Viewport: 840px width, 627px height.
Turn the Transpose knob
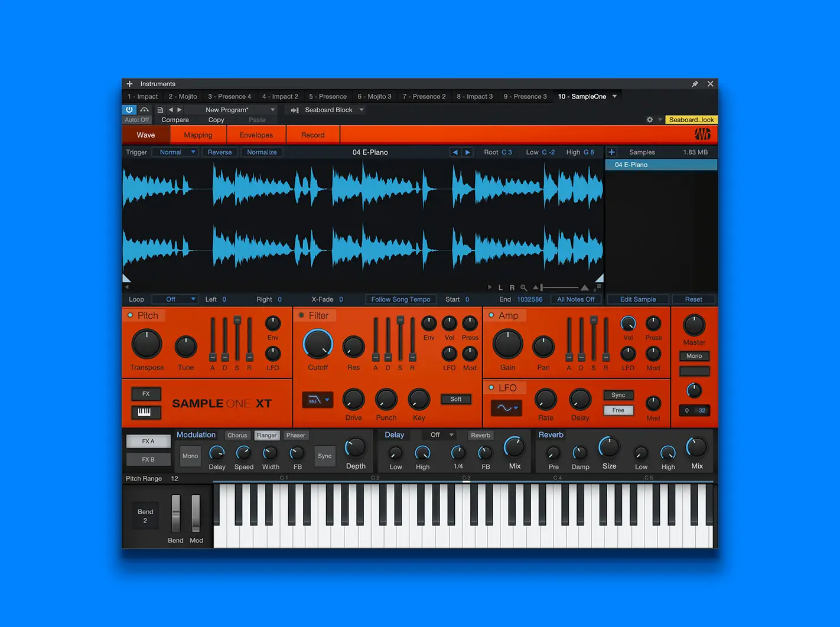[x=146, y=344]
